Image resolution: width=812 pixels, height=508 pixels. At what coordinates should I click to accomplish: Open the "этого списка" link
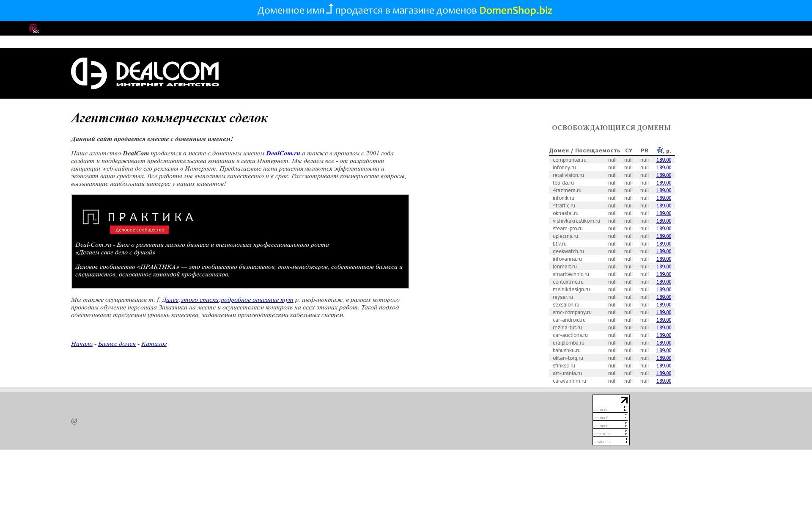(200, 300)
